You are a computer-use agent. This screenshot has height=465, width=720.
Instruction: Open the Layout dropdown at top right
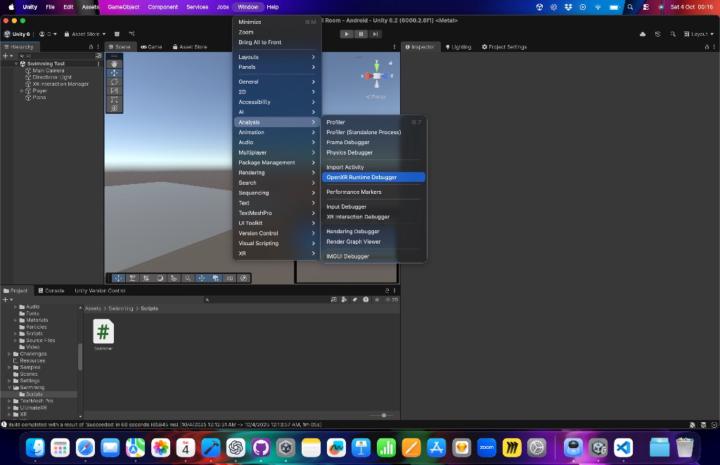point(698,33)
